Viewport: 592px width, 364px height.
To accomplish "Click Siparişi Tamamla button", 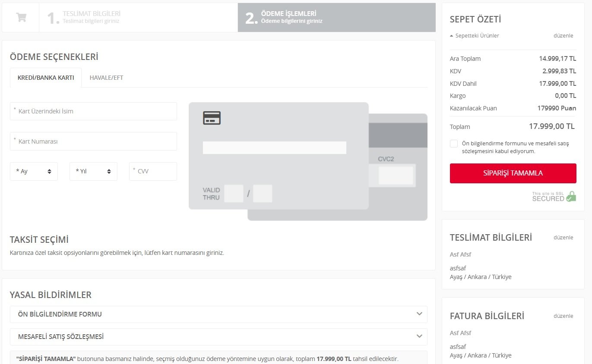I will pos(513,173).
